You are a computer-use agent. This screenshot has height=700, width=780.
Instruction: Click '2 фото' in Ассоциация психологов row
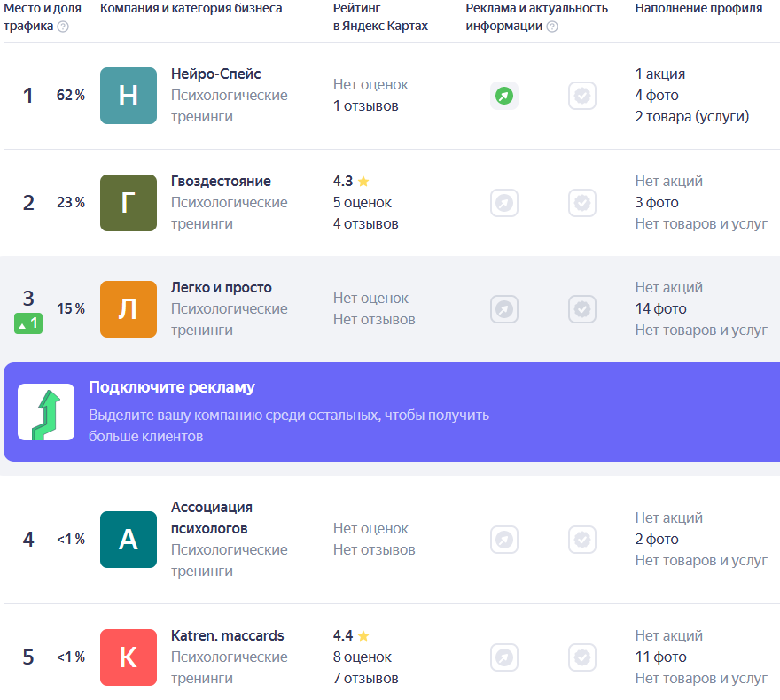pos(657,540)
